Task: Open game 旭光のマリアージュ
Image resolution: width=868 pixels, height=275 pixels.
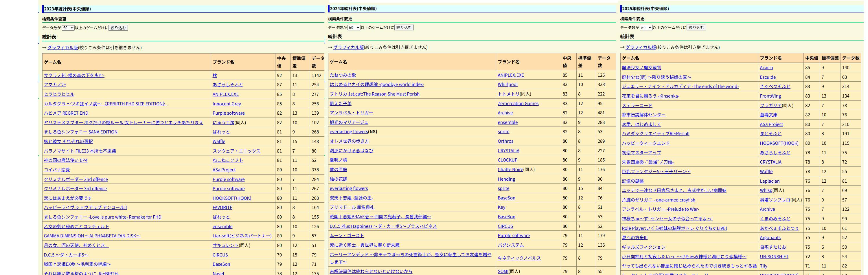Action: pos(349,122)
